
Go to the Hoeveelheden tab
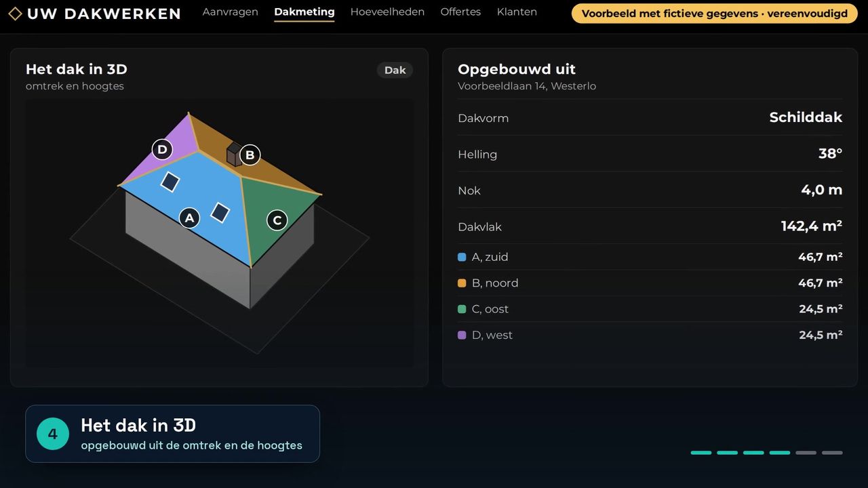pos(387,12)
